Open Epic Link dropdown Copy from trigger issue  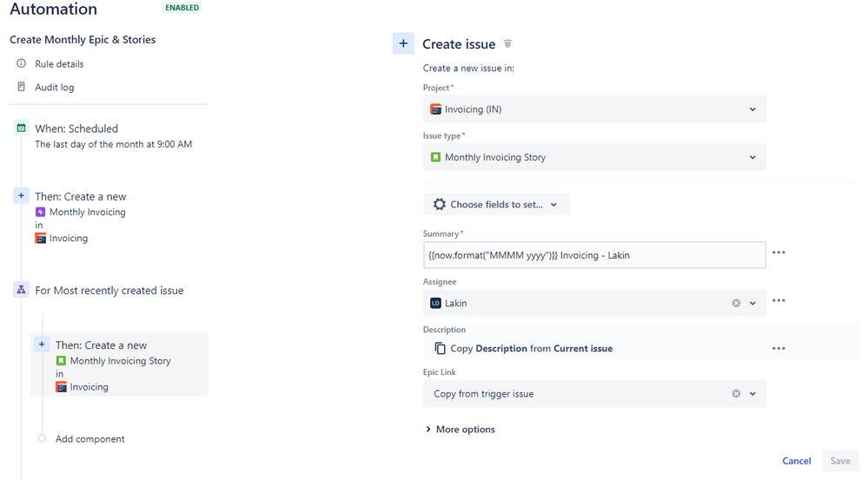coord(594,394)
